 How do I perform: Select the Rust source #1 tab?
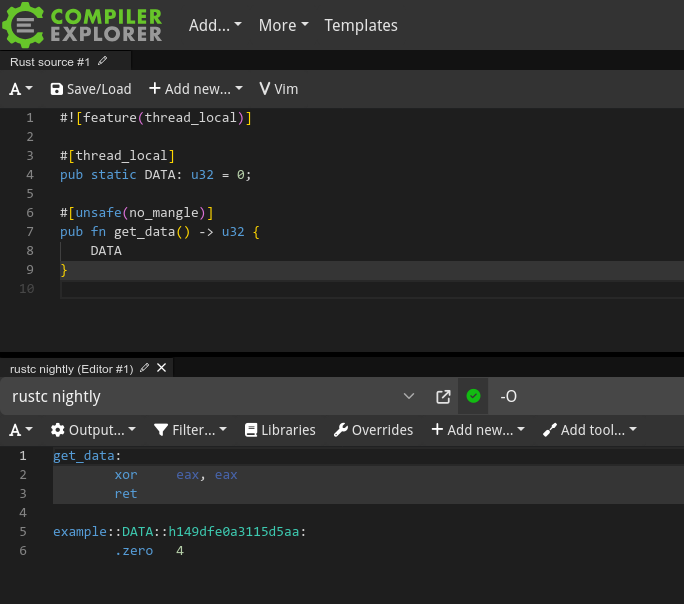[x=50, y=62]
